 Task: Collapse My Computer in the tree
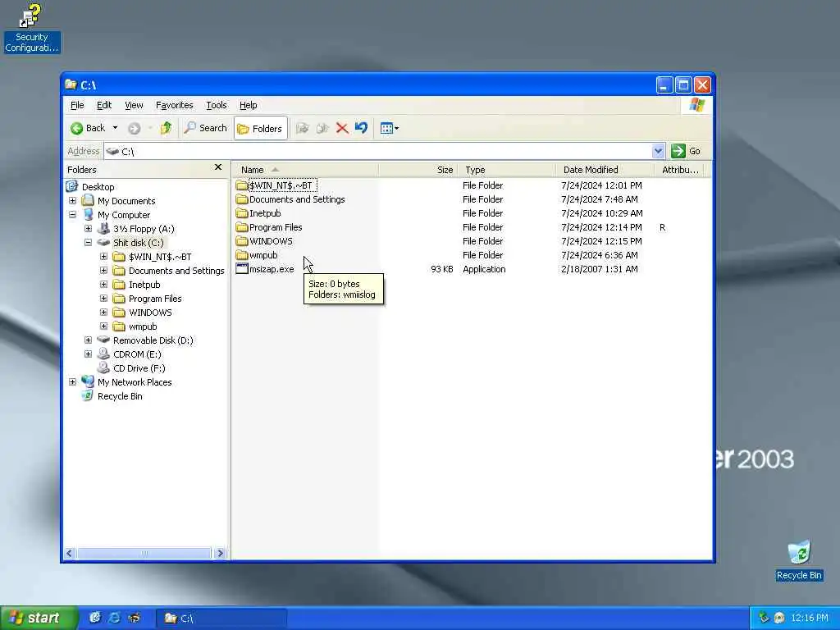pos(72,215)
